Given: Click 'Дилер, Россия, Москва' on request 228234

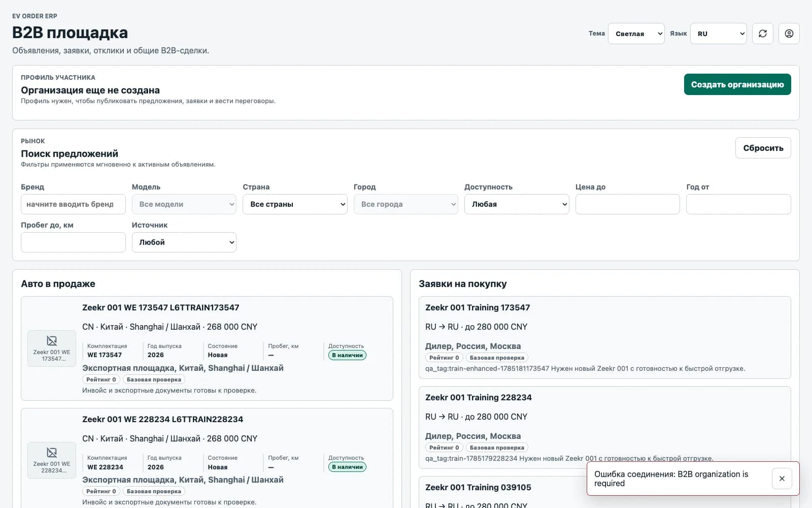Looking at the screenshot, I should pyautogui.click(x=473, y=436).
